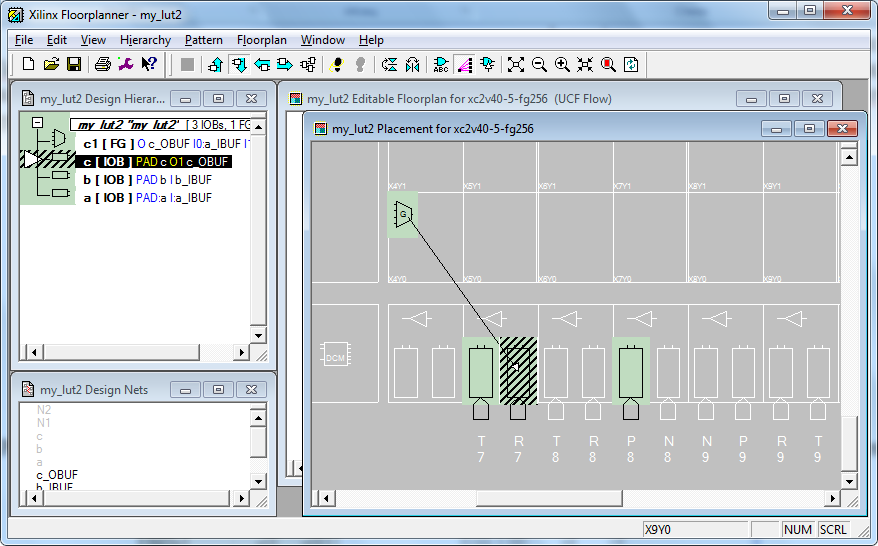Minimize the my_lut2 Placement window
Screen dimensions: 878x546
click(777, 129)
